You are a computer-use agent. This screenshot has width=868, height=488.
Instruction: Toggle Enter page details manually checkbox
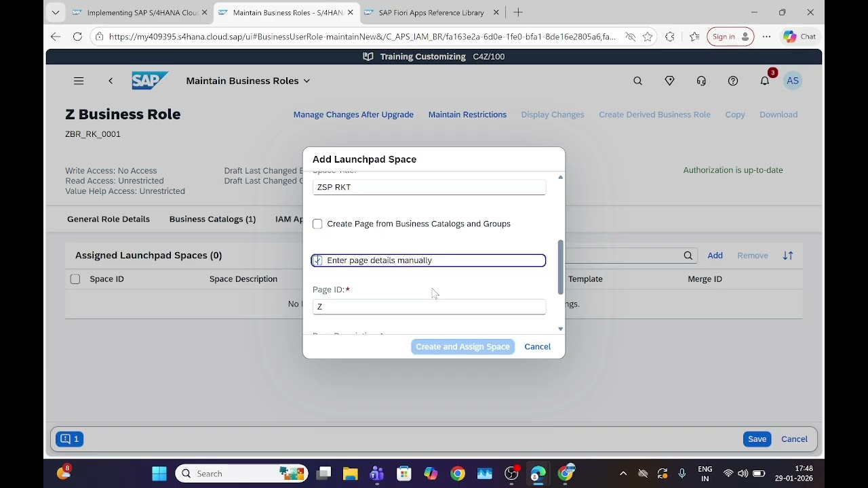click(x=317, y=260)
